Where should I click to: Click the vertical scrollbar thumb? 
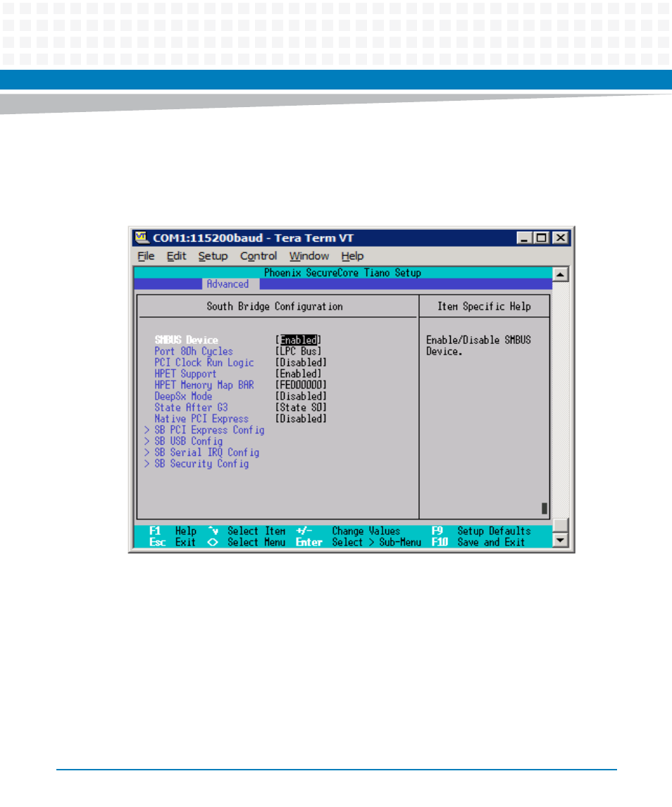(560, 526)
